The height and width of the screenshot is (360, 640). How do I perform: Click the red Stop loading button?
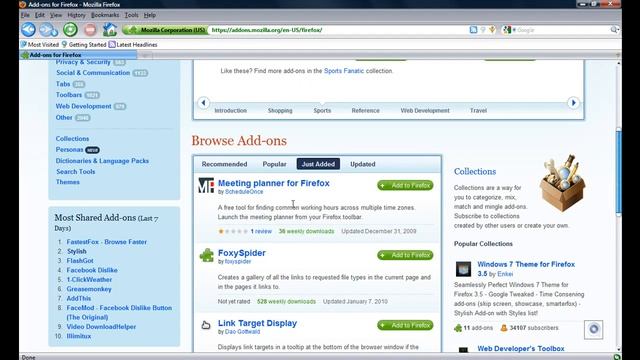click(x=90, y=30)
